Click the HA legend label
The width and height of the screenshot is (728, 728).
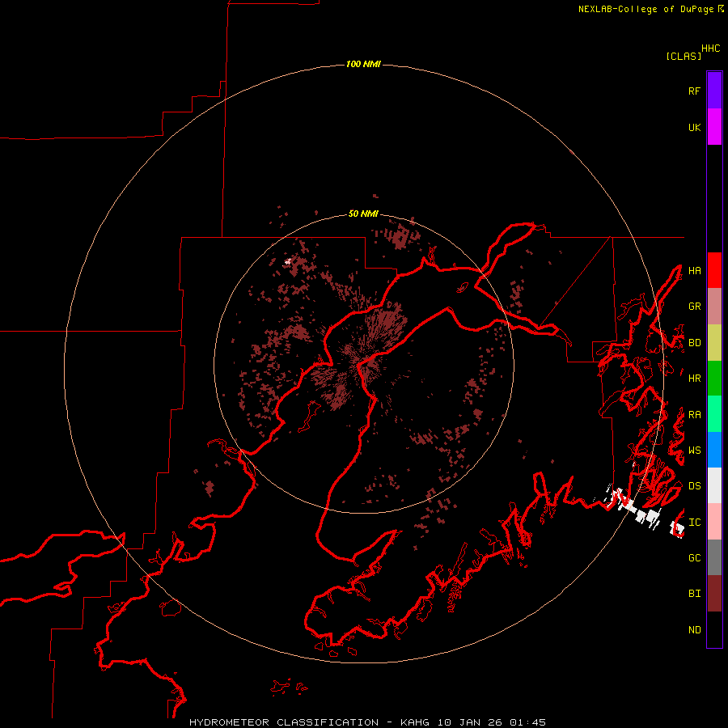tap(694, 271)
